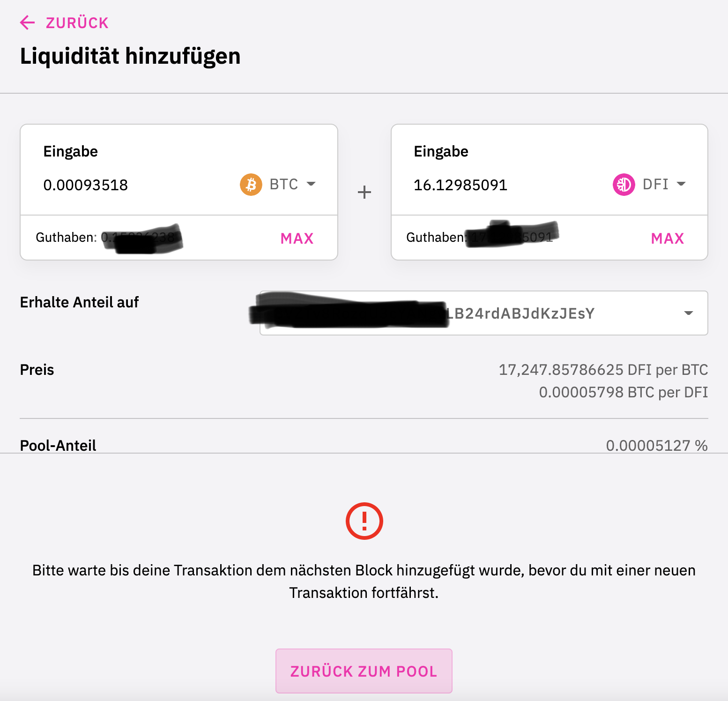Click the ZURÜCK link at top

(77, 23)
